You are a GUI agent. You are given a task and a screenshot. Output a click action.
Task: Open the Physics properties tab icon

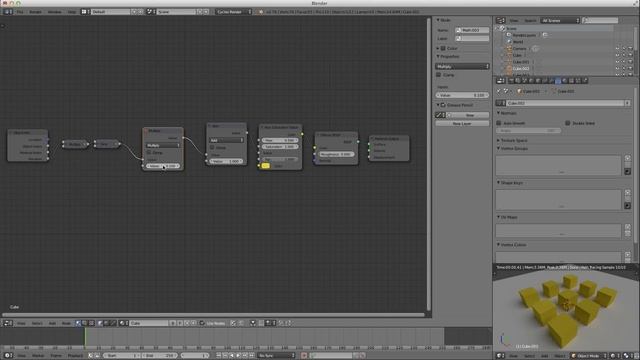585,81
